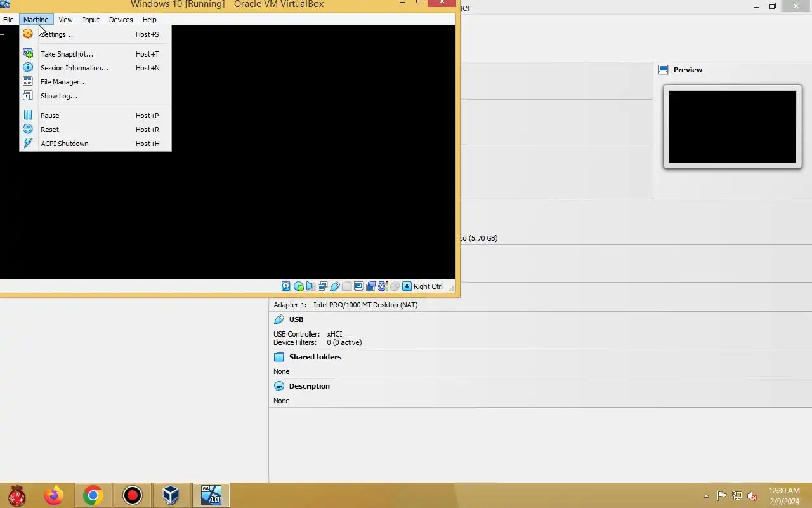Choose File Manager... menu entry
The image size is (812, 508).
95,82
